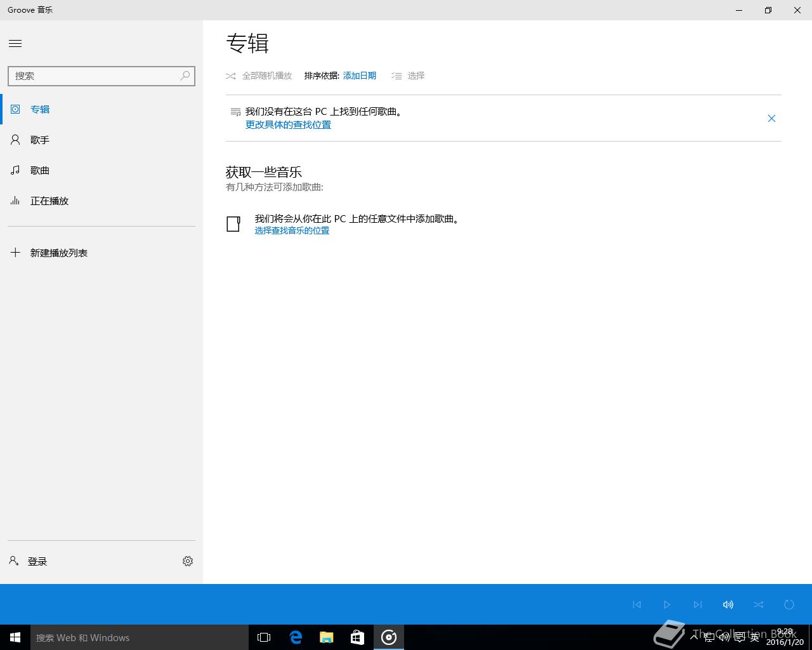Click the previous track button
812x650 pixels.
[x=637, y=604]
